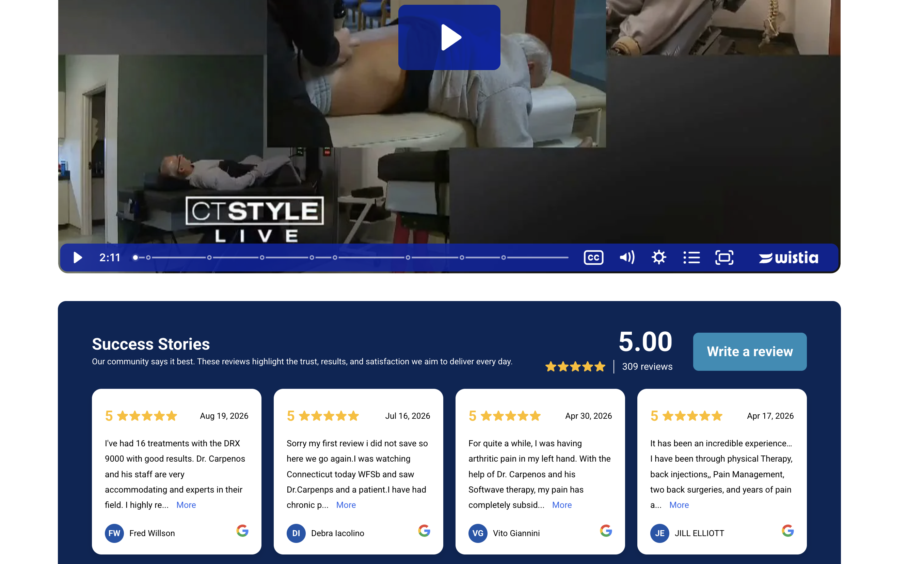Expand Vito Giannini's review with More
This screenshot has height=564, width=924.
pos(561,504)
